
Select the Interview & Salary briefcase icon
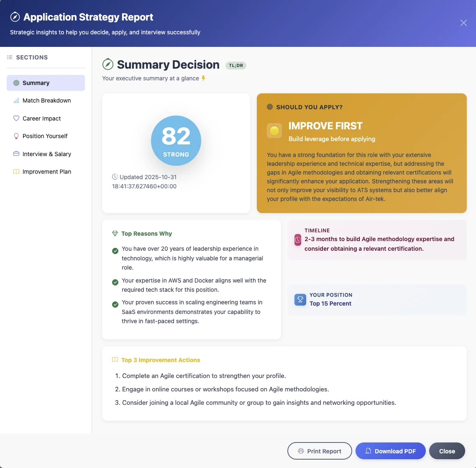pyautogui.click(x=17, y=154)
